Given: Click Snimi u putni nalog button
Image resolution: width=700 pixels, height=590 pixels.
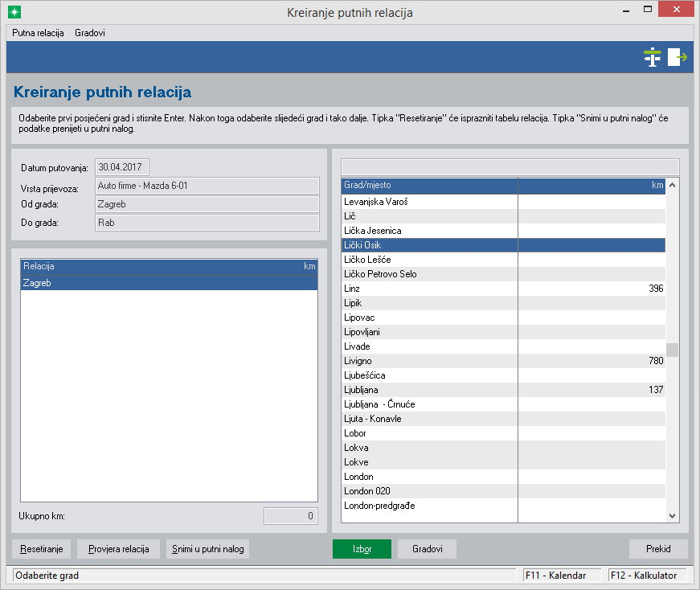Looking at the screenshot, I should tap(208, 549).
